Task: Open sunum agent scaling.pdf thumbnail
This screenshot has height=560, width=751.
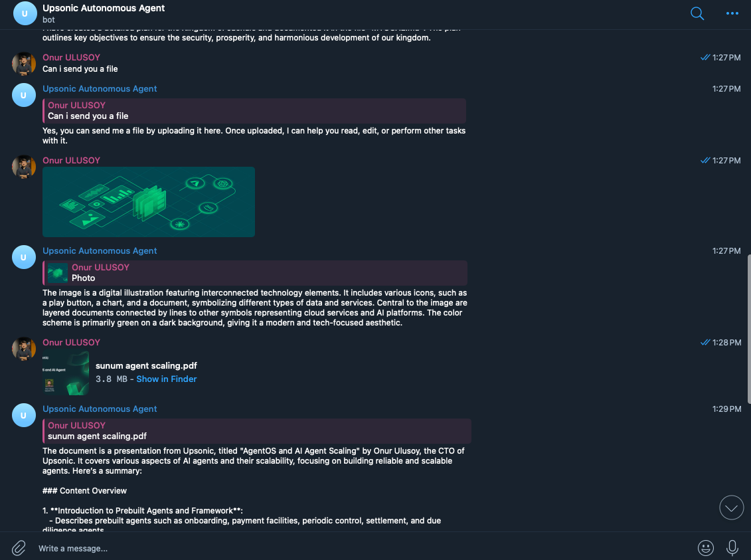Action: pyautogui.click(x=66, y=373)
